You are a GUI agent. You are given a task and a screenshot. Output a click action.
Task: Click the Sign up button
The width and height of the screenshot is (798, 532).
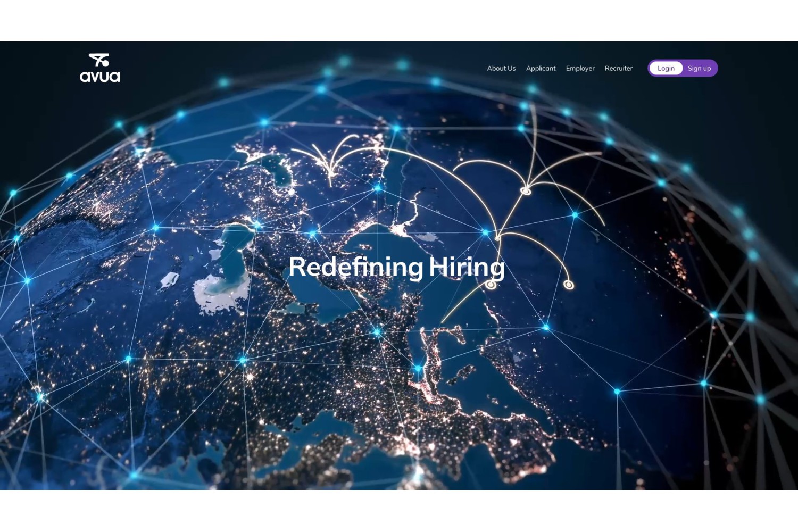[699, 68]
